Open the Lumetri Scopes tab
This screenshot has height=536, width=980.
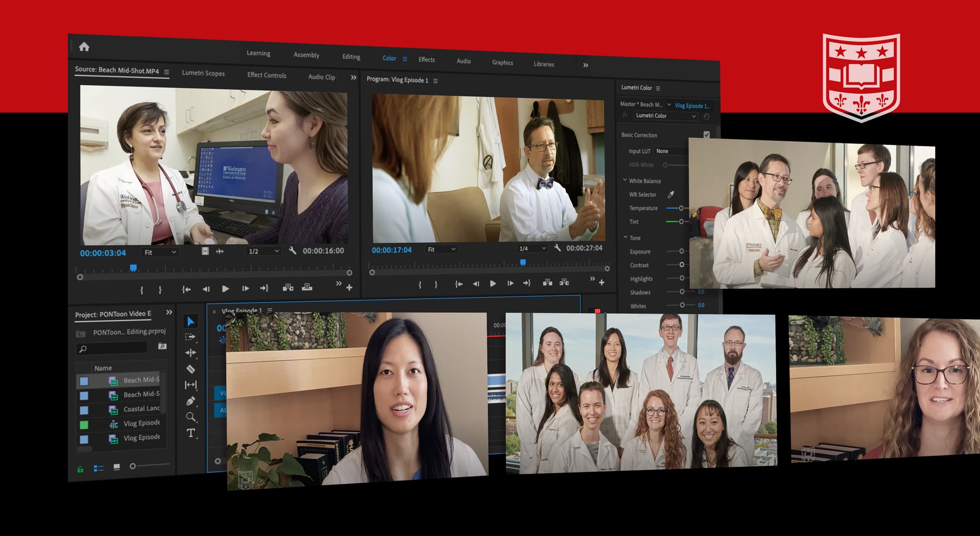(x=203, y=73)
